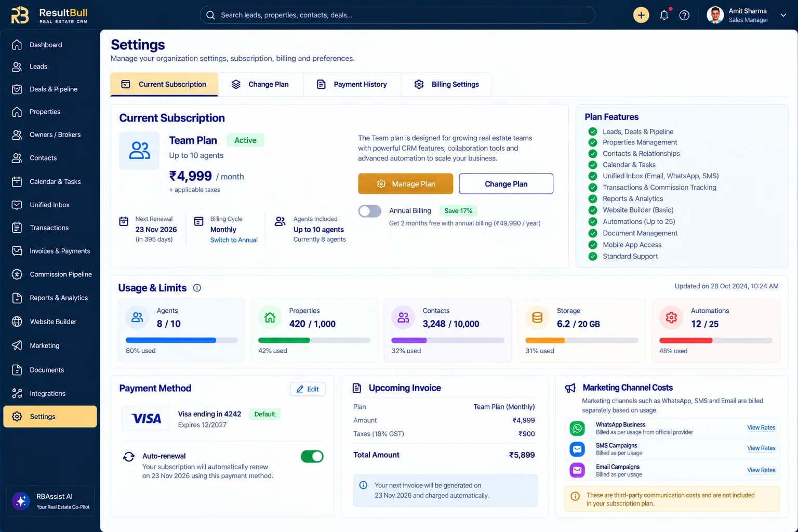Image resolution: width=798 pixels, height=532 pixels.
Task: Click the Active status badge
Action: [245, 140]
